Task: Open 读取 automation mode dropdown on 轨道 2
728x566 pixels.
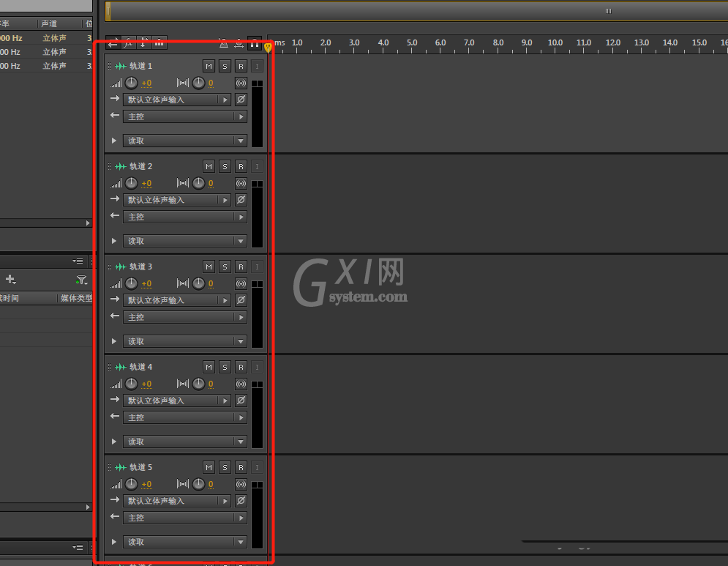Action: [185, 241]
